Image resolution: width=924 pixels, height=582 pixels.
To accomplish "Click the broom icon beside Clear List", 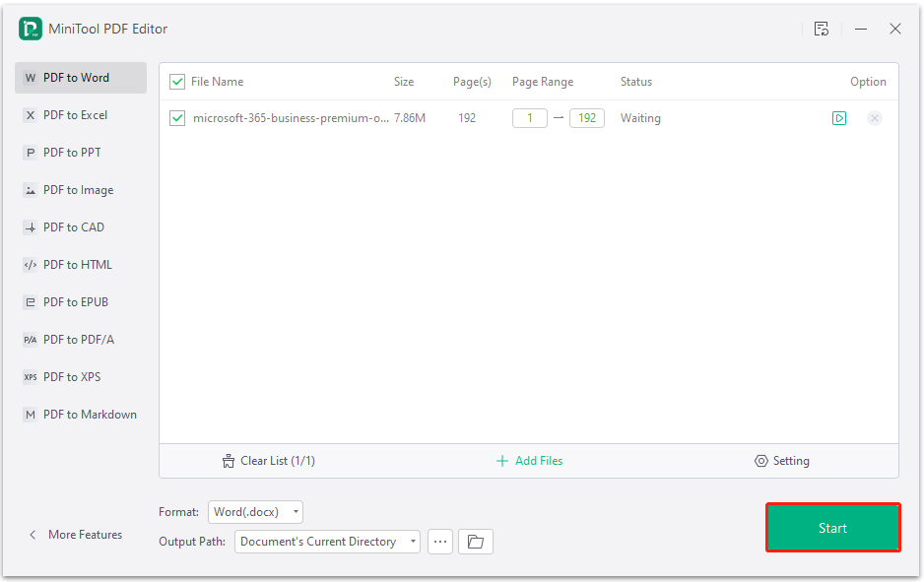I will tap(229, 461).
